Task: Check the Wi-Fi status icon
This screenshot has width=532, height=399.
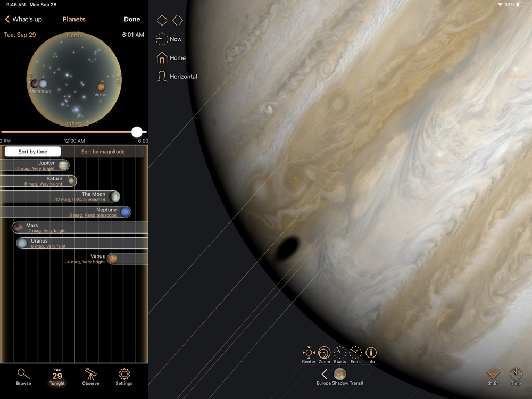Action: tap(500, 5)
